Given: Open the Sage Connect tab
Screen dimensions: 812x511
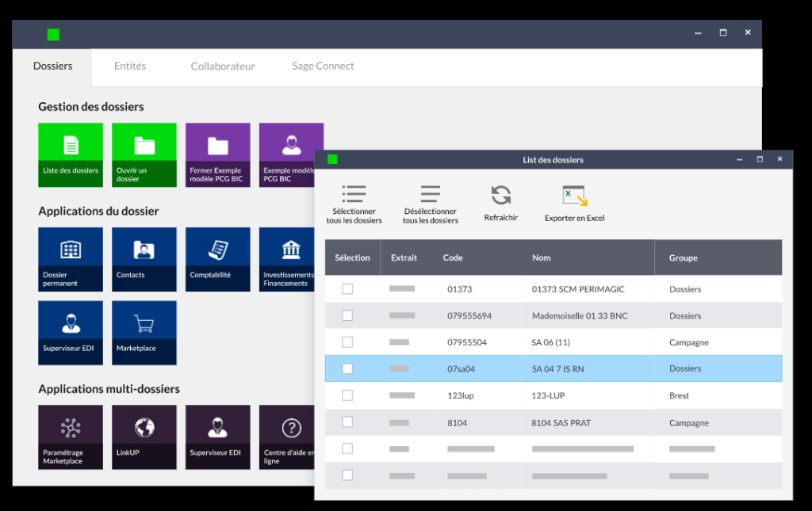Looking at the screenshot, I should [x=324, y=67].
